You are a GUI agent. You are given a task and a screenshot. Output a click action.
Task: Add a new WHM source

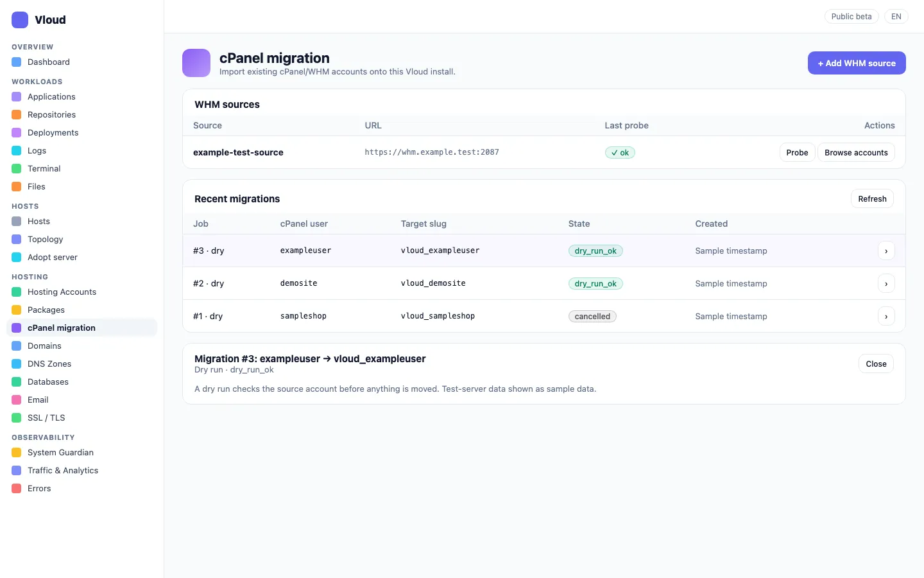click(x=857, y=63)
